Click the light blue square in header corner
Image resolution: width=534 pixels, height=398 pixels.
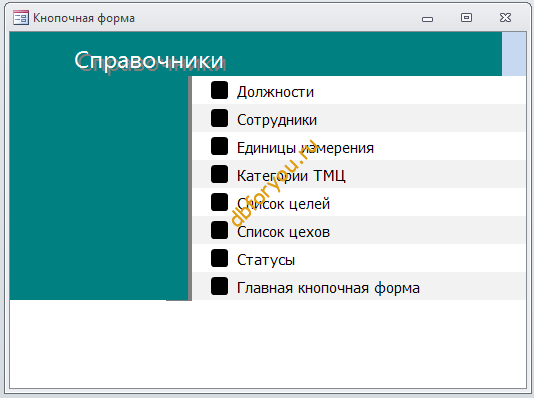tap(514, 54)
